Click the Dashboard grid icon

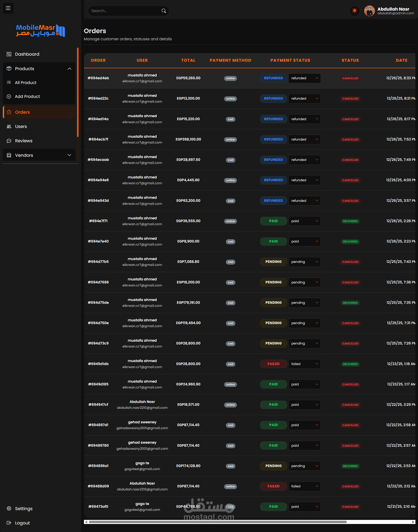(x=9, y=54)
